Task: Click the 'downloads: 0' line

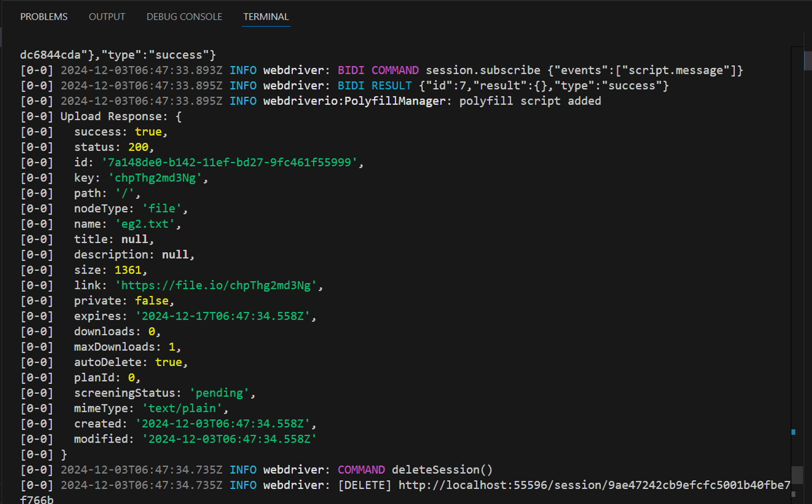Action: [x=117, y=332]
